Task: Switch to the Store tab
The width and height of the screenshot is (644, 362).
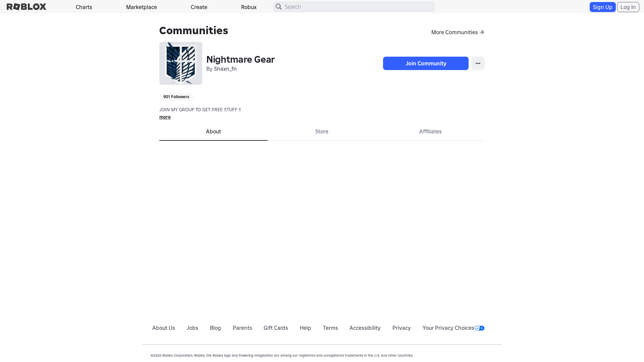Action: (x=322, y=132)
